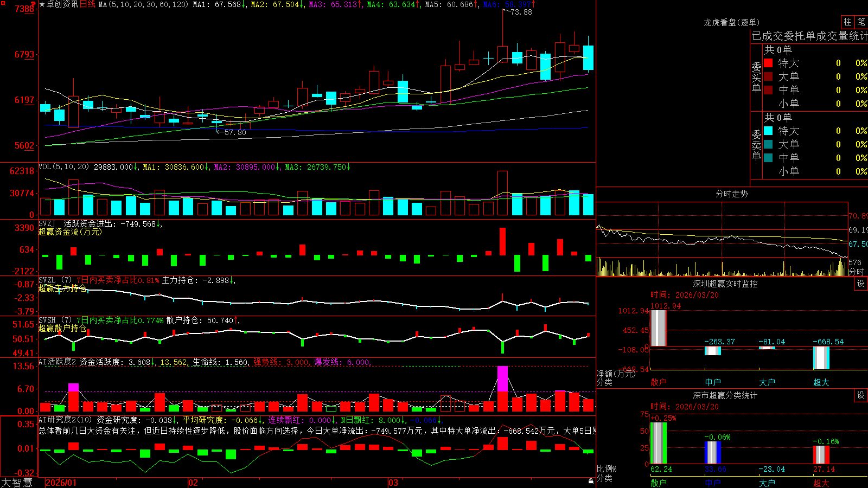
Task: Click the 73.88 high price marker
Action: click(521, 12)
